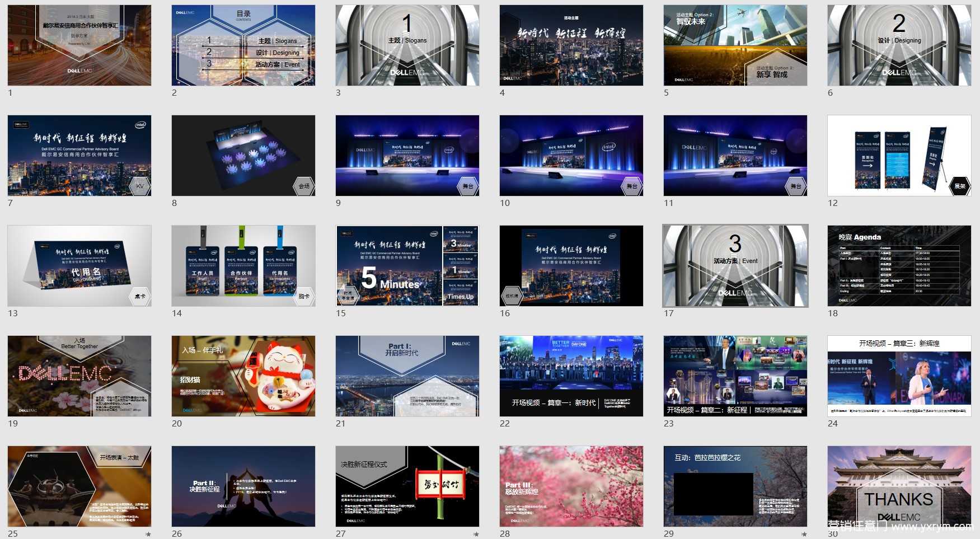Screen dimensions: 980x539
Task: Click the animation star under slide 25
Action: tap(148, 534)
